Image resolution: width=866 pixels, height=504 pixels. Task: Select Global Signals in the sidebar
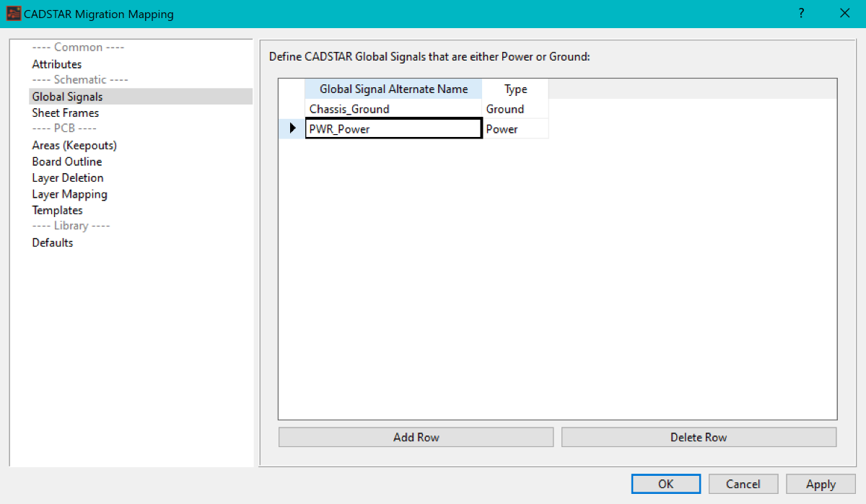coord(141,97)
